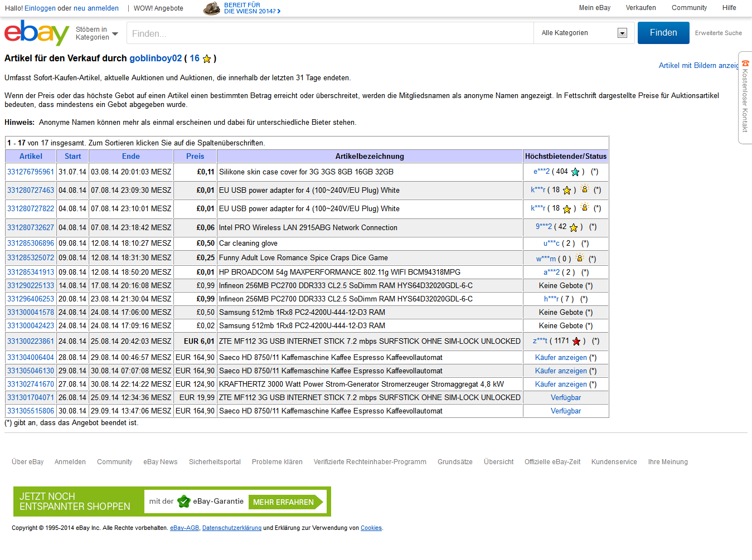Click yellow star in row 331280727463

pos(567,191)
